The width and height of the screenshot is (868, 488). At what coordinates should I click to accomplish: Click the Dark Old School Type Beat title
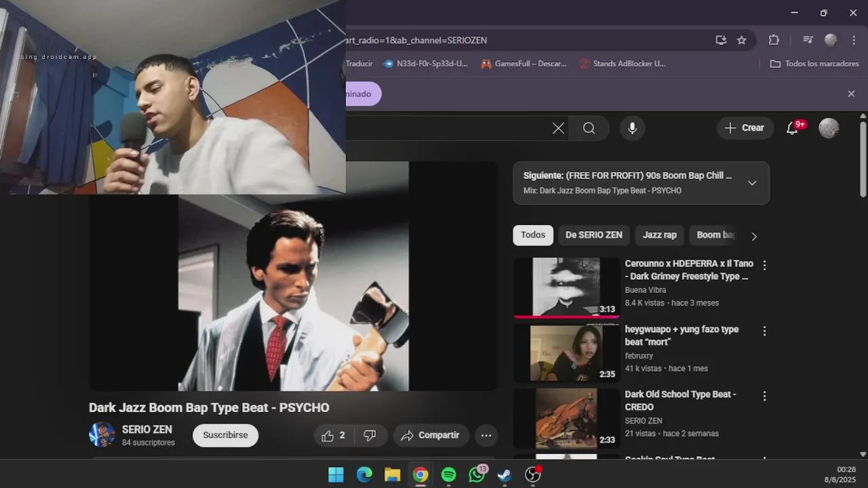pos(680,401)
